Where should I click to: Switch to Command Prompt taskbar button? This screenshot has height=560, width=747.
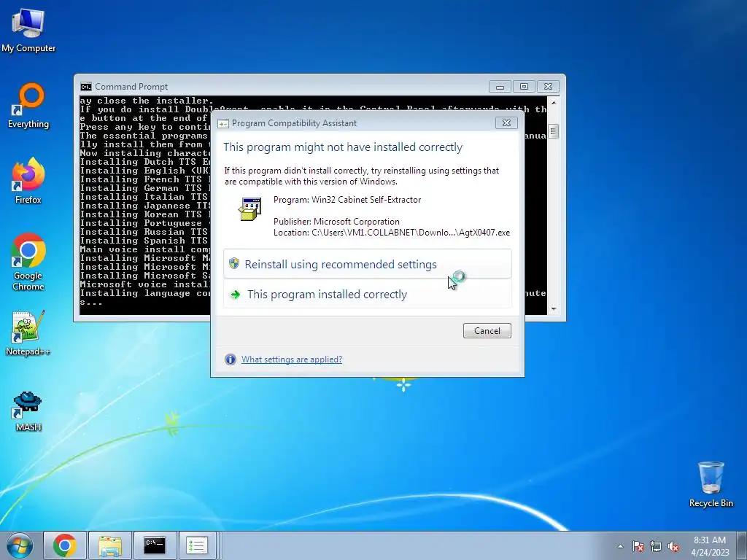pos(155,545)
